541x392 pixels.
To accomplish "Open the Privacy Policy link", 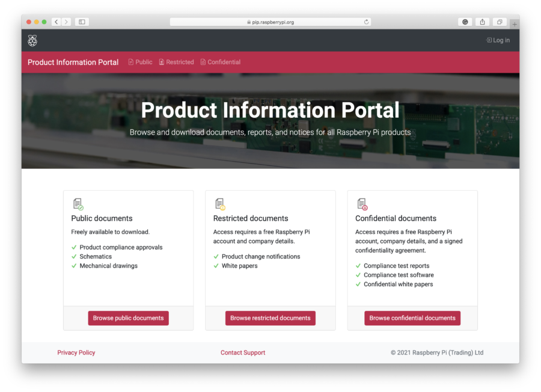I will [76, 352].
